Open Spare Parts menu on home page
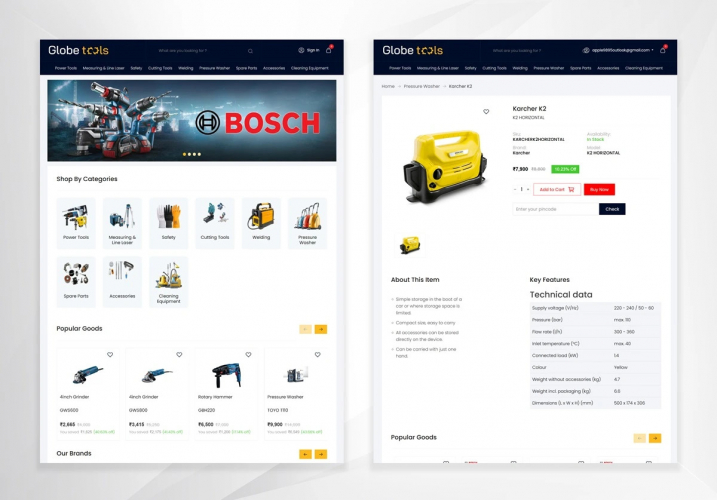Screen dimensions: 717x500 [246, 68]
